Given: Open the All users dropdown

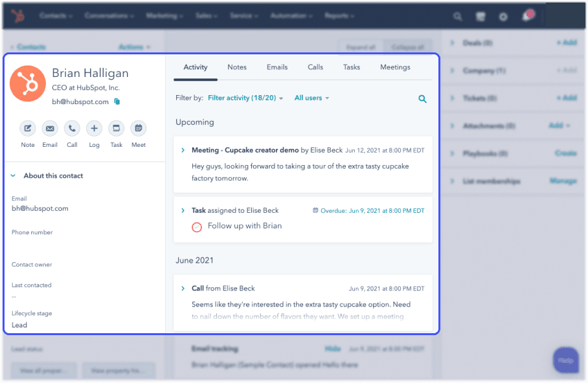Looking at the screenshot, I should [x=311, y=98].
